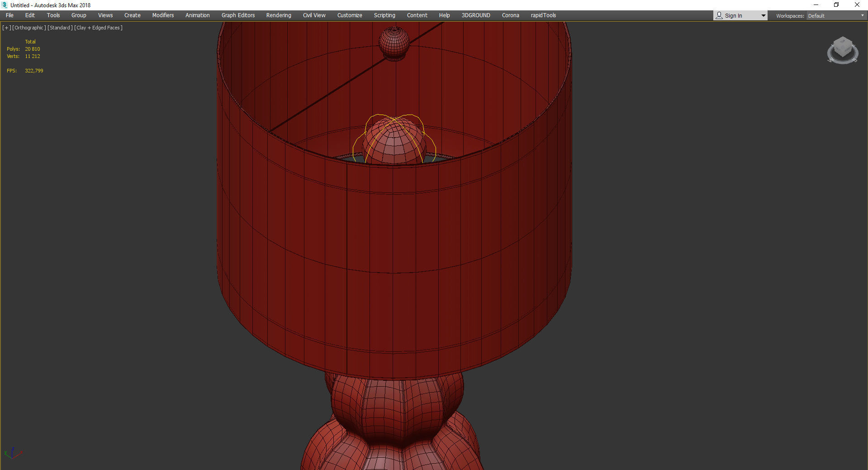
Task: Open the Modifiers menu
Action: tap(163, 15)
